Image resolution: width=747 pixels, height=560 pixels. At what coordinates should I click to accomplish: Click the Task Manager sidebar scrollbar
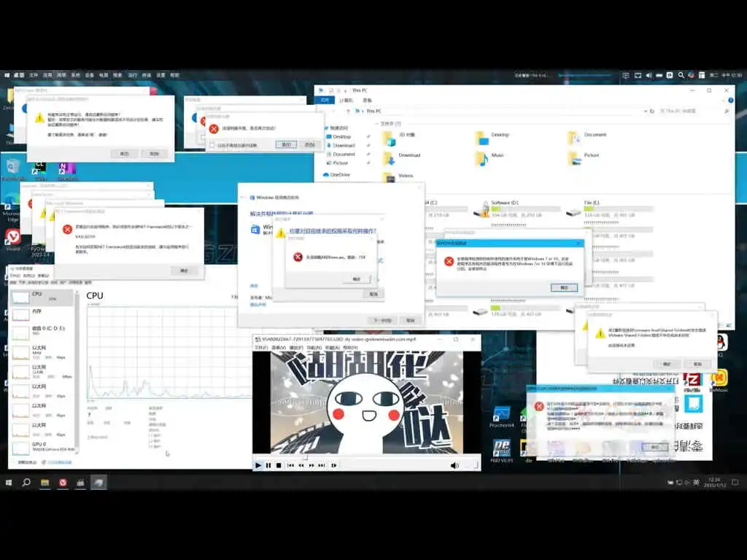coord(76,371)
